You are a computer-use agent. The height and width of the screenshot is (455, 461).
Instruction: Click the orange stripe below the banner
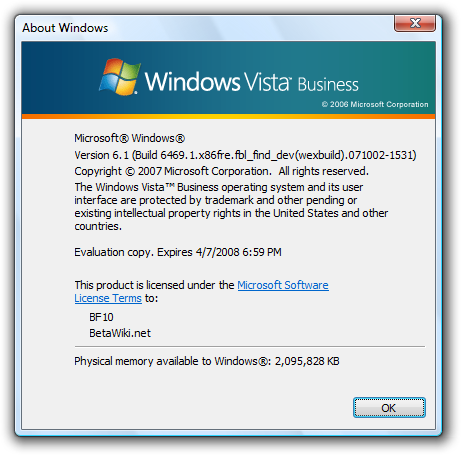point(228,116)
